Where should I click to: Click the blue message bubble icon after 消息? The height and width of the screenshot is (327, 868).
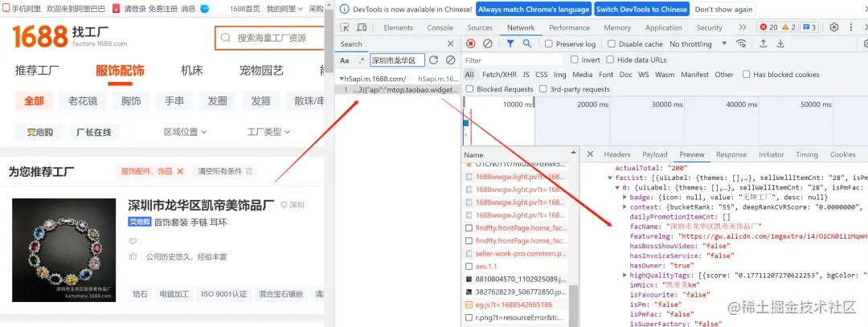204,9
